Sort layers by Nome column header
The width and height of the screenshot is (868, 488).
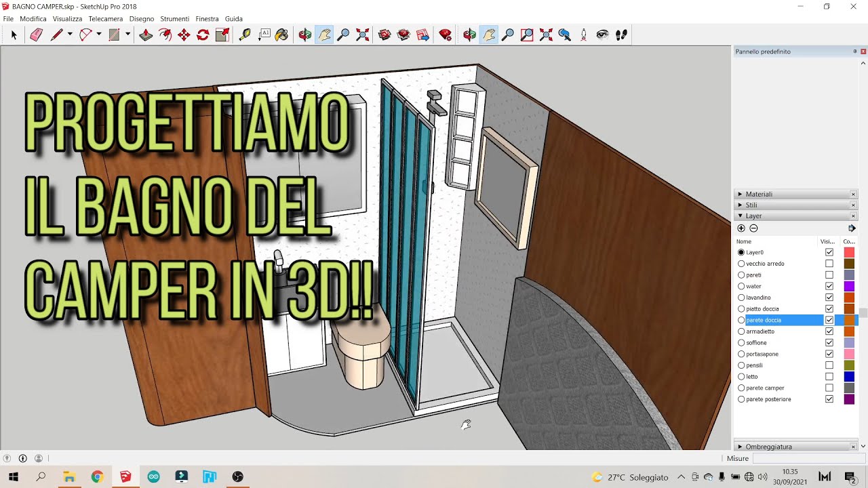click(744, 241)
